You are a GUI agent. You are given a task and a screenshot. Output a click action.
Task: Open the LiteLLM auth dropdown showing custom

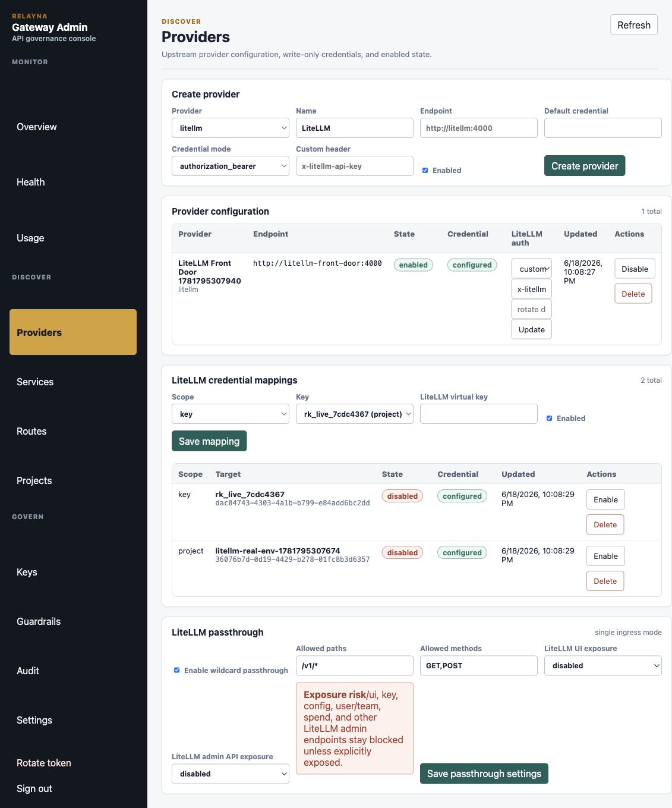coord(532,269)
